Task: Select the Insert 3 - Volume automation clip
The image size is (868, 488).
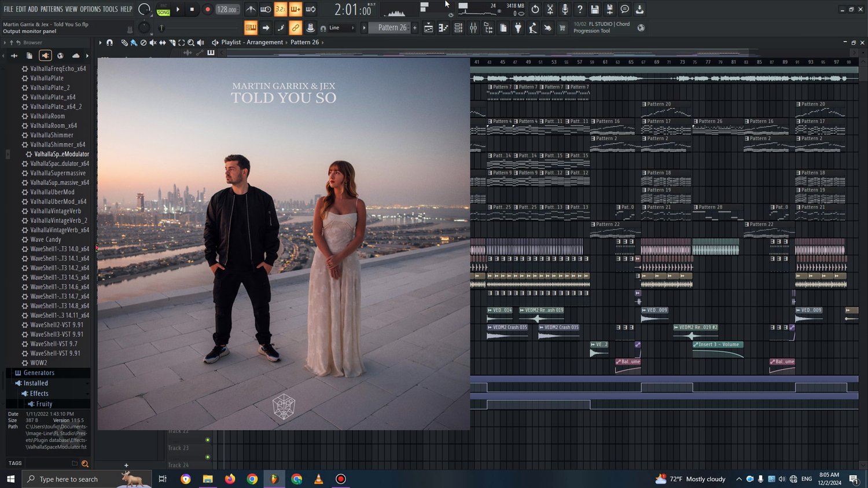Action: (718, 350)
